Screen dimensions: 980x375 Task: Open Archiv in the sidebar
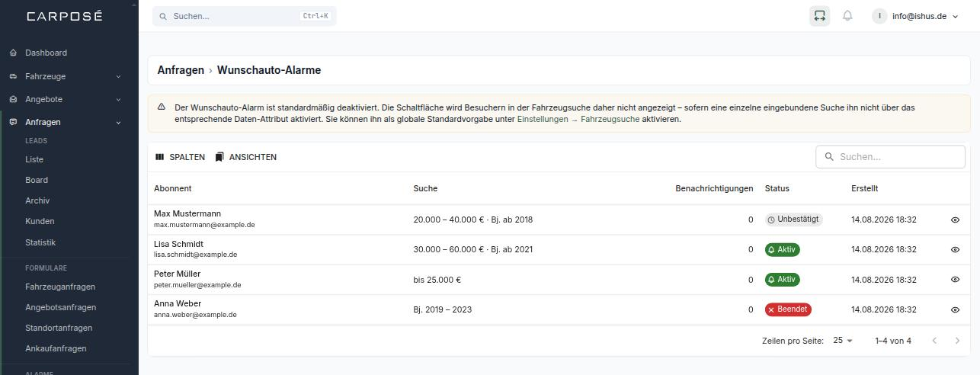pos(37,200)
